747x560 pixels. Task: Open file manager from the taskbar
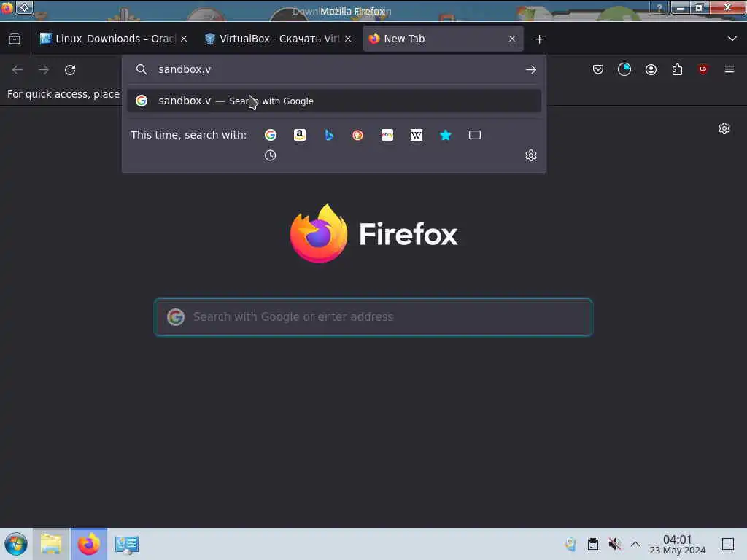pos(51,544)
